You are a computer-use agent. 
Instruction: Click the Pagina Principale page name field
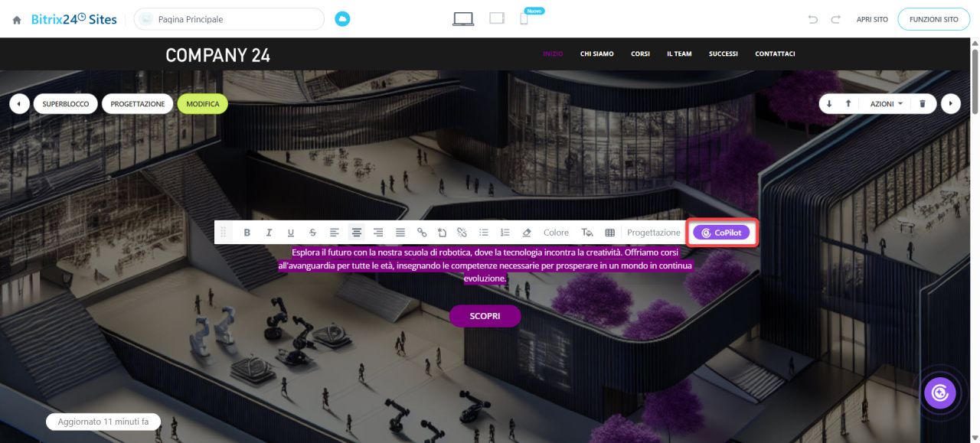(229, 19)
